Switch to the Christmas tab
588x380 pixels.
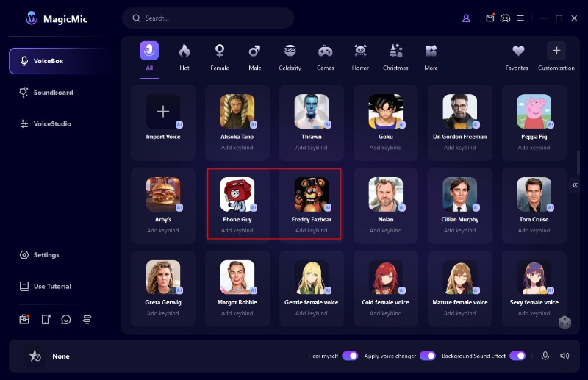point(395,57)
